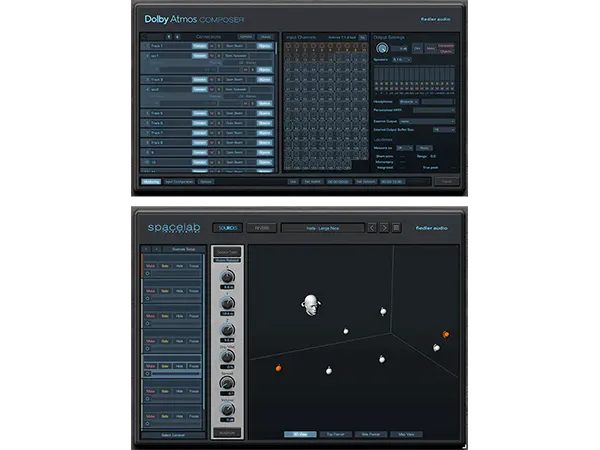Mute Track 3 in Connections list
600x450 pixels.
pos(212,80)
